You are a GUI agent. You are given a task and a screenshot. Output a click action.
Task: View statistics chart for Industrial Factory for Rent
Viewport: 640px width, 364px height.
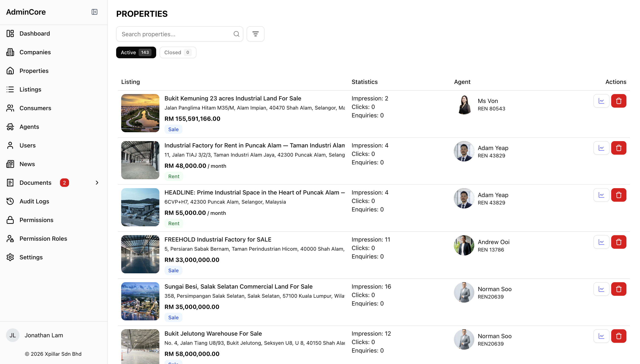(601, 148)
